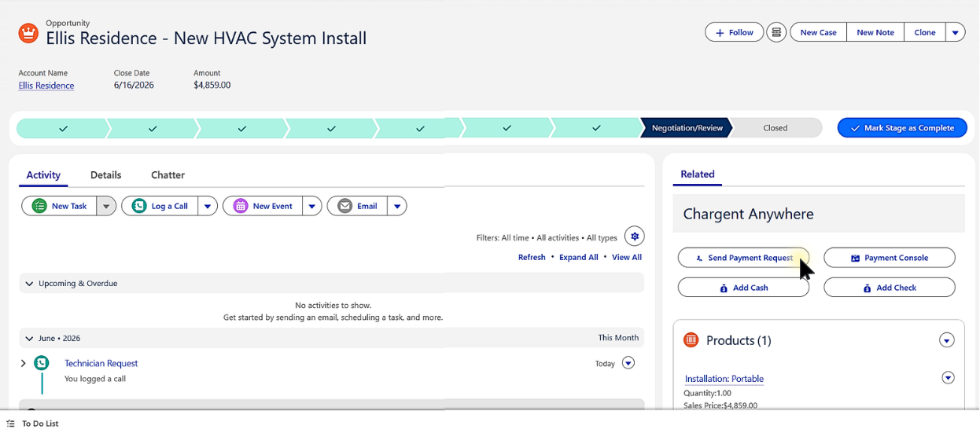
Task: Switch to the Details tab
Action: [105, 174]
